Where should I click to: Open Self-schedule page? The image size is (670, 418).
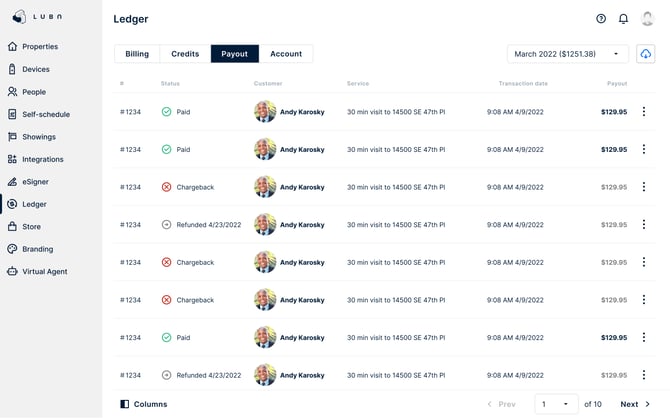(x=39, y=114)
